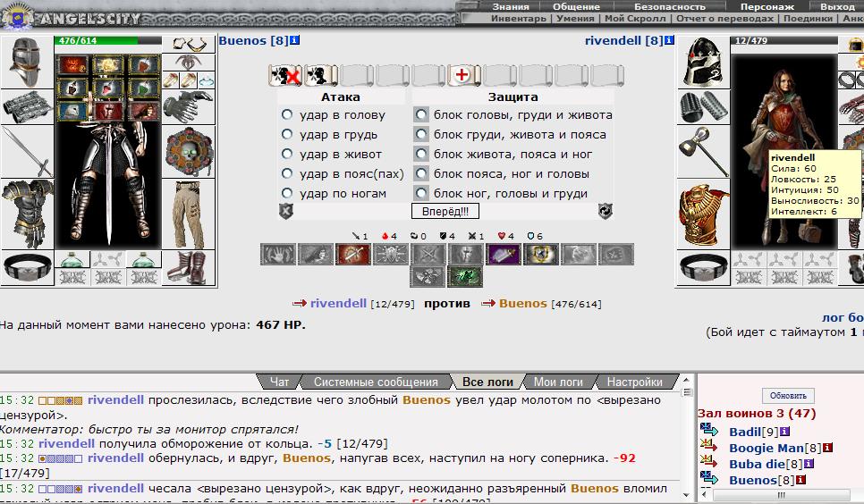Click the Вперёд!!! button
864x504 pixels.
click(445, 211)
